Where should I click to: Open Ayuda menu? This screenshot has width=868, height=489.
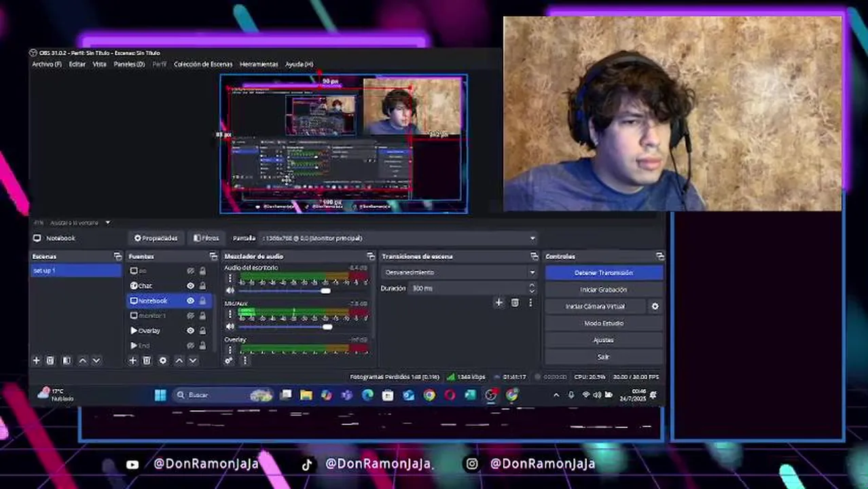click(x=300, y=65)
